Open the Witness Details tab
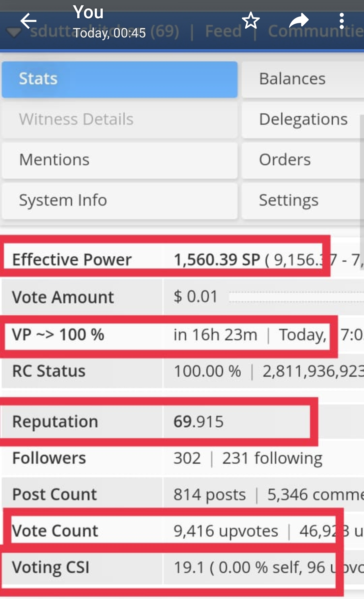 tap(120, 120)
